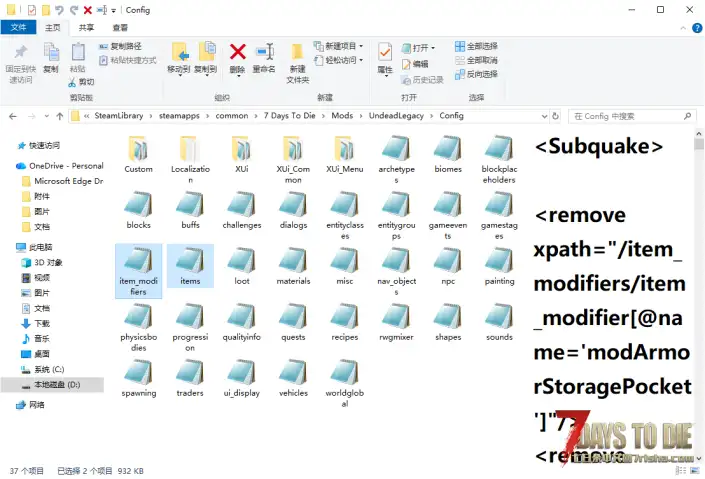This screenshot has width=705, height=479.
Task: Select Network (网络) in sidebar
Action: [x=30, y=404]
